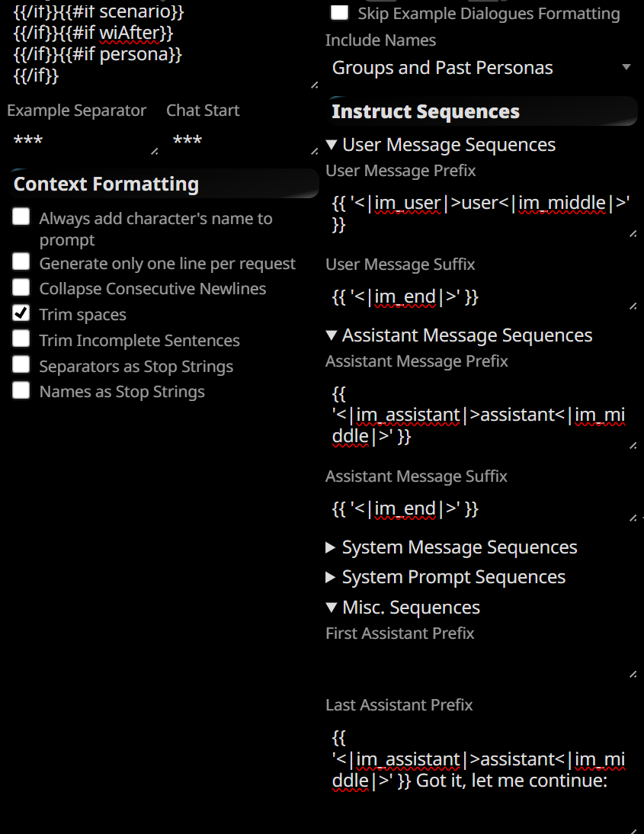Viewport: 644px width, 834px height.
Task: Open the Include Names dropdown
Action: point(481,68)
